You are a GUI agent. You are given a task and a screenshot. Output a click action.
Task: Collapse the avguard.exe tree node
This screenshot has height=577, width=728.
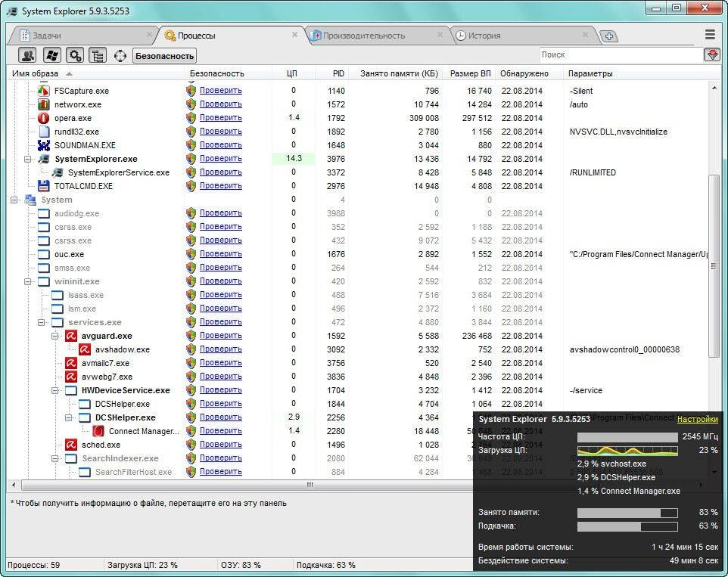pyautogui.click(x=54, y=336)
